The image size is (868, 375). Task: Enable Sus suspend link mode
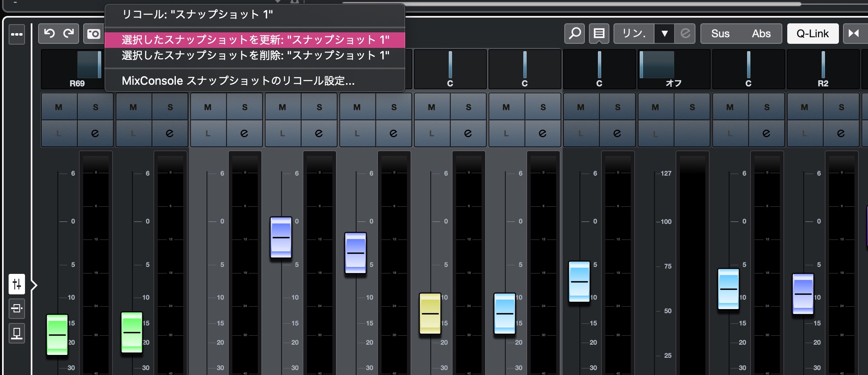pyautogui.click(x=720, y=34)
